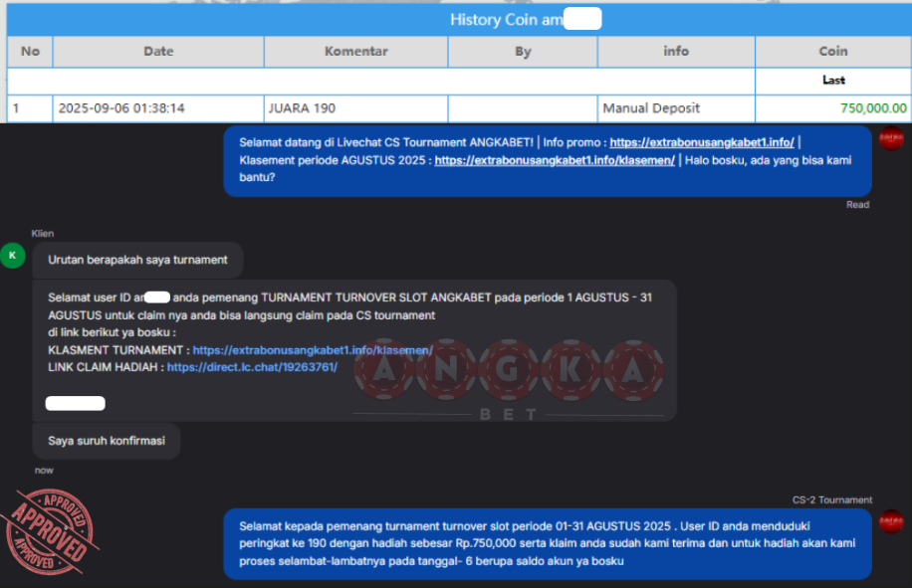Click the CS-2 Tournament sender label
912x588 pixels.
point(832,500)
